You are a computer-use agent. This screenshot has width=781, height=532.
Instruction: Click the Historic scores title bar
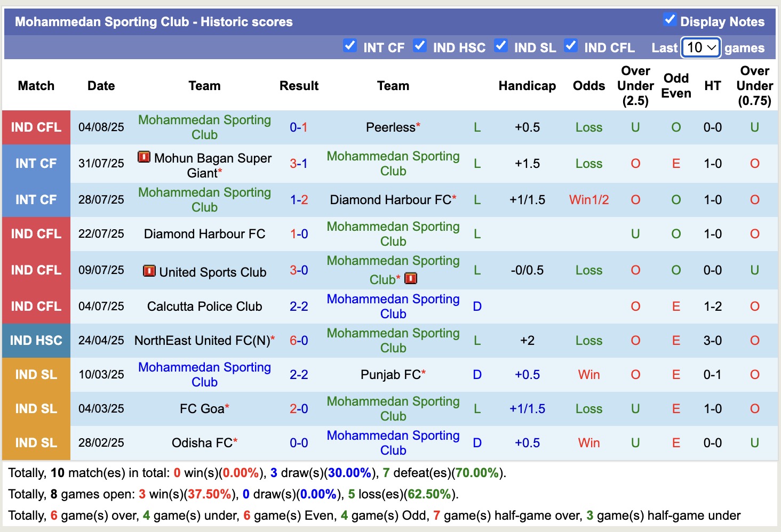pyautogui.click(x=154, y=21)
